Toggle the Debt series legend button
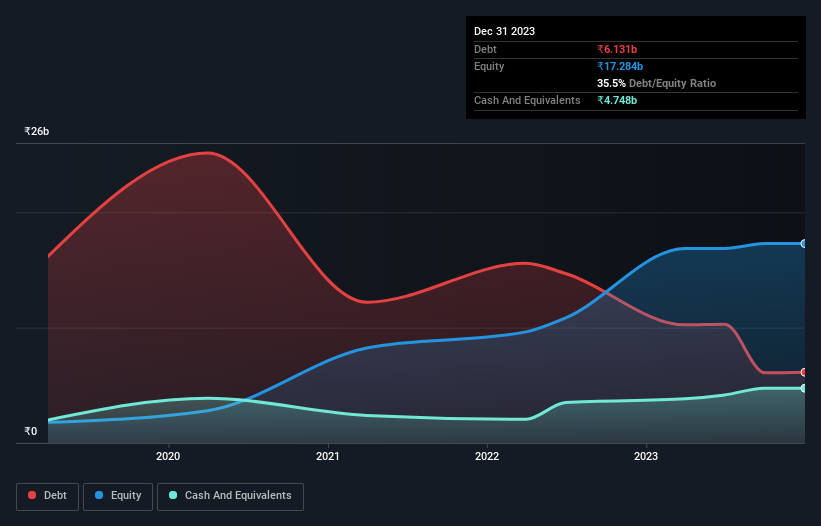The image size is (821, 526). 47,496
